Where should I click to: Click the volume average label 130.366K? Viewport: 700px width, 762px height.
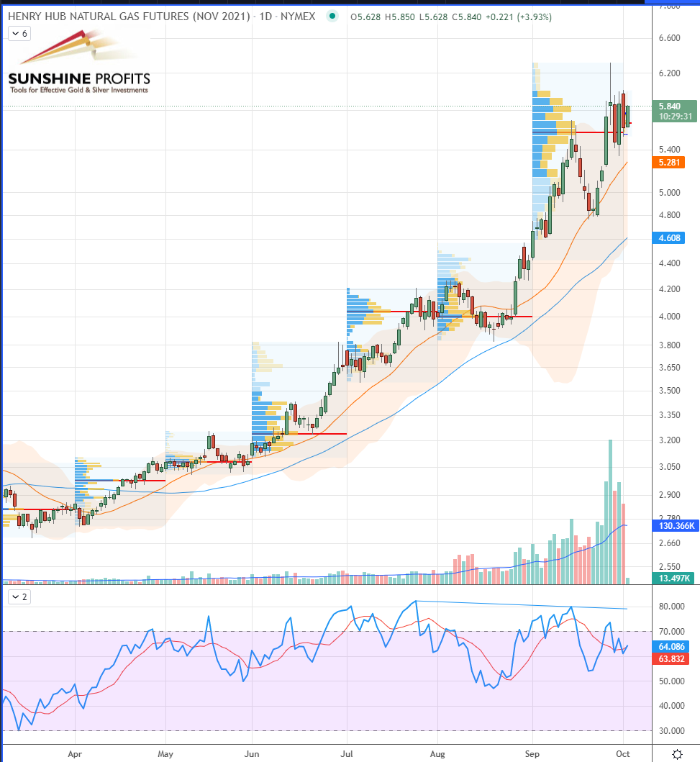tap(676, 526)
